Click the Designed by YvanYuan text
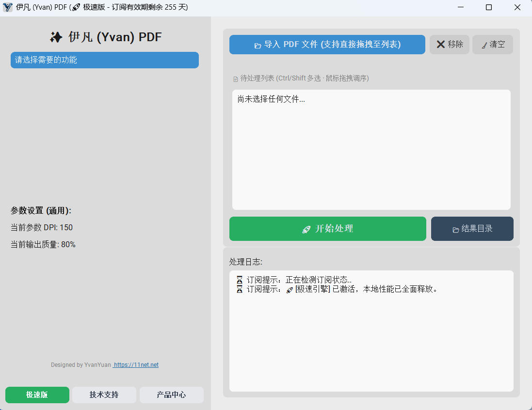The width and height of the screenshot is (532, 410). pos(81,365)
